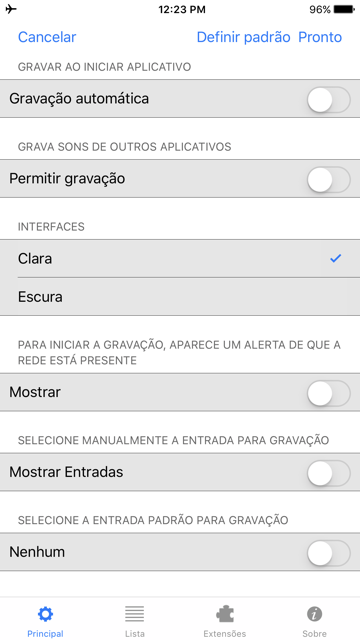The height and width of the screenshot is (640, 360).
Task: Tap the blue checkmark beside Clara
Action: point(336,258)
